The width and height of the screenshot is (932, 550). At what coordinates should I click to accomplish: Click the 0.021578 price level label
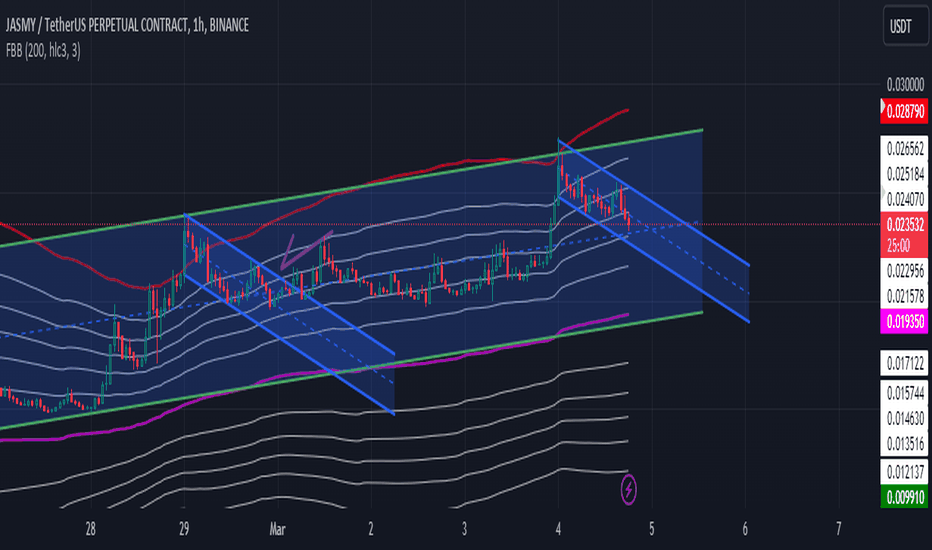[904, 296]
